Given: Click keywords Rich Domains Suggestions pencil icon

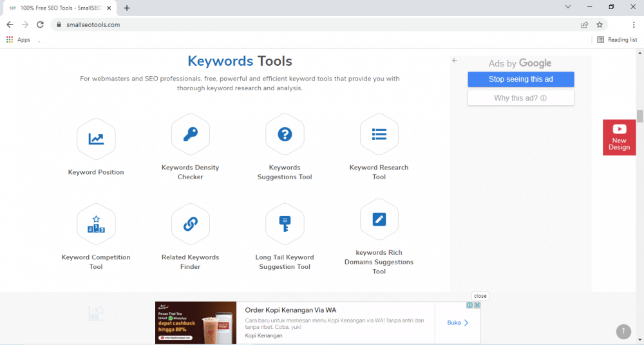Looking at the screenshot, I should pos(379,219).
